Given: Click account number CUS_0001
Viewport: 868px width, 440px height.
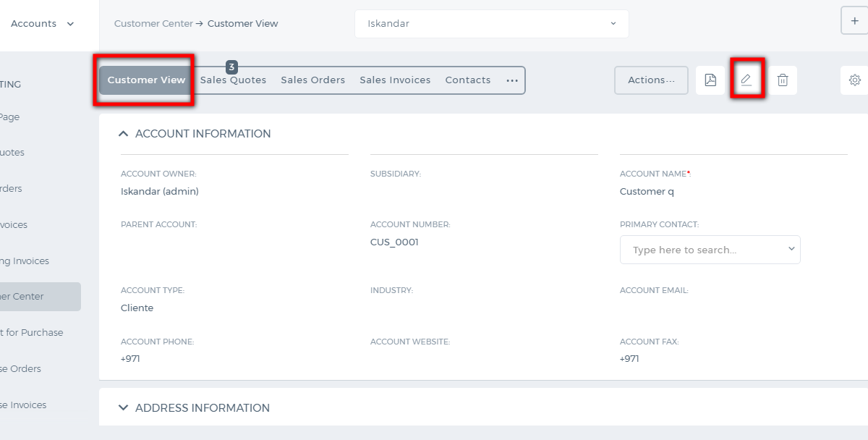Looking at the screenshot, I should tap(394, 242).
